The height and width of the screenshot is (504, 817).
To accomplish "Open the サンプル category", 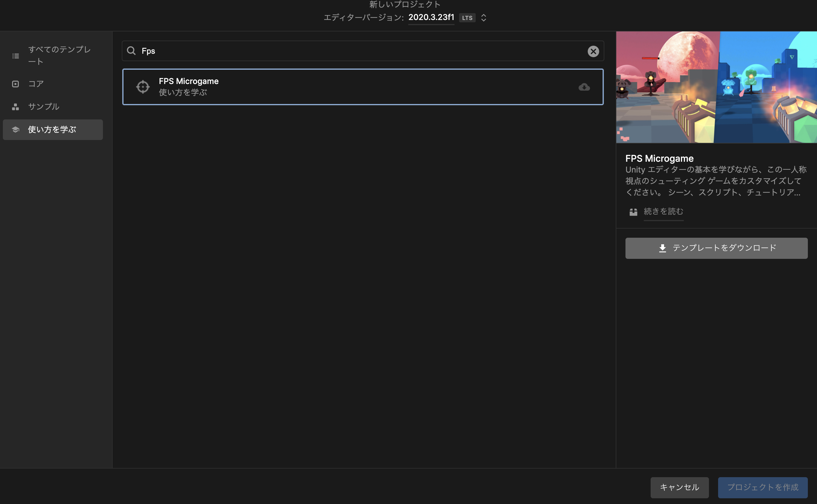I will coord(44,107).
